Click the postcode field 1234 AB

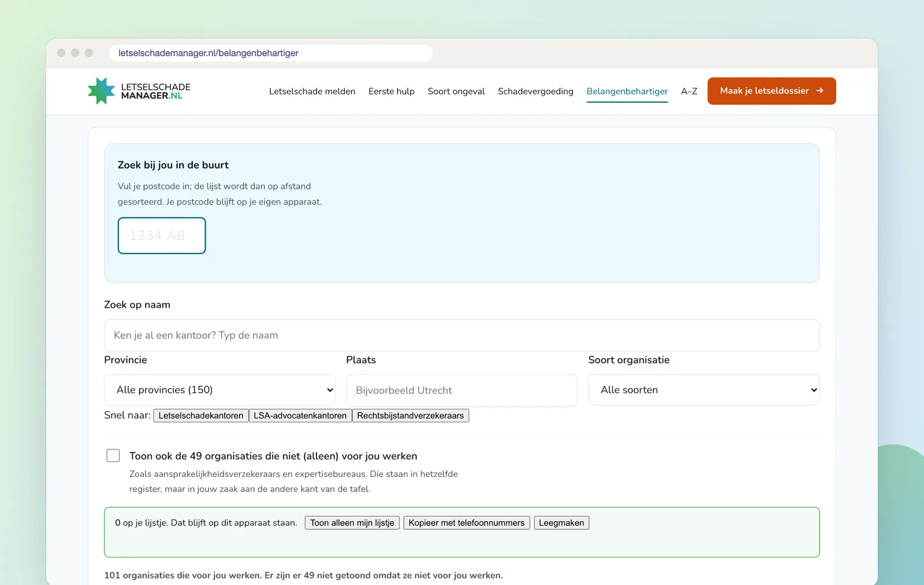tap(162, 236)
